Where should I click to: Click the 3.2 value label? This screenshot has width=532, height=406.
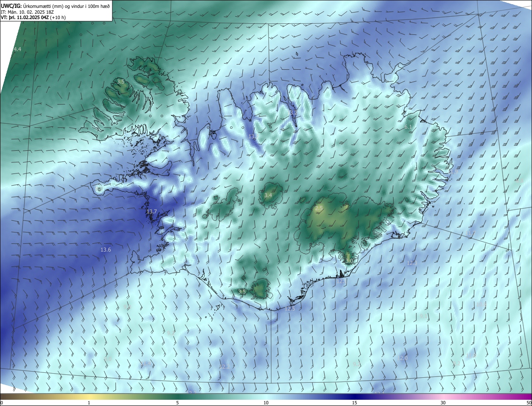click(293, 113)
